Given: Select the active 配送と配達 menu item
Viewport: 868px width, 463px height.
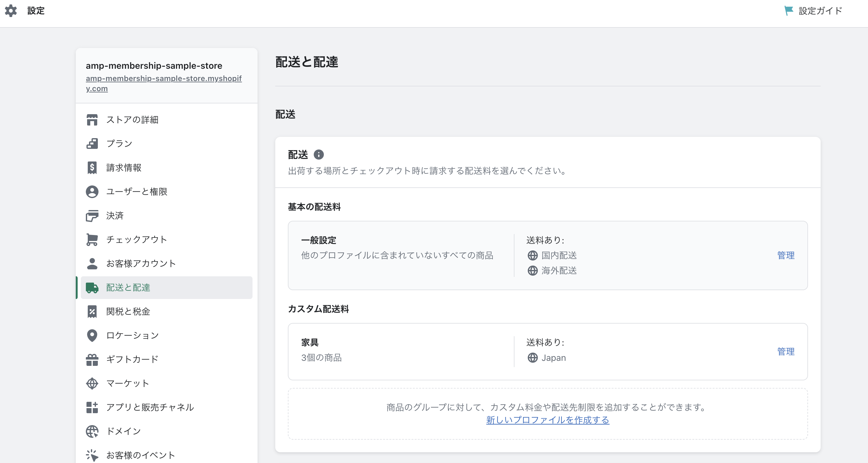Looking at the screenshot, I should click(166, 288).
